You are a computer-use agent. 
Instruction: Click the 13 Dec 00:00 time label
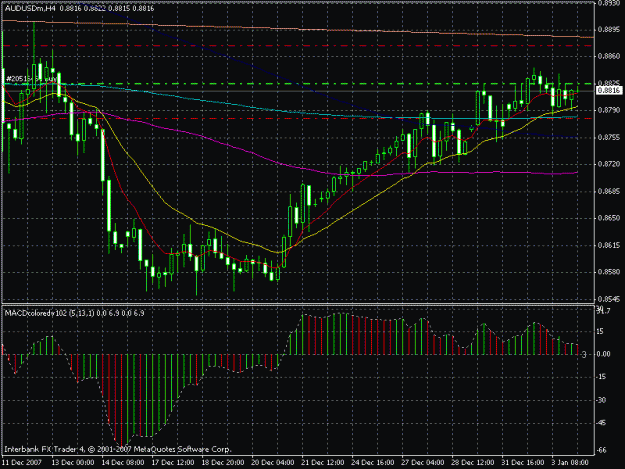tap(73, 462)
